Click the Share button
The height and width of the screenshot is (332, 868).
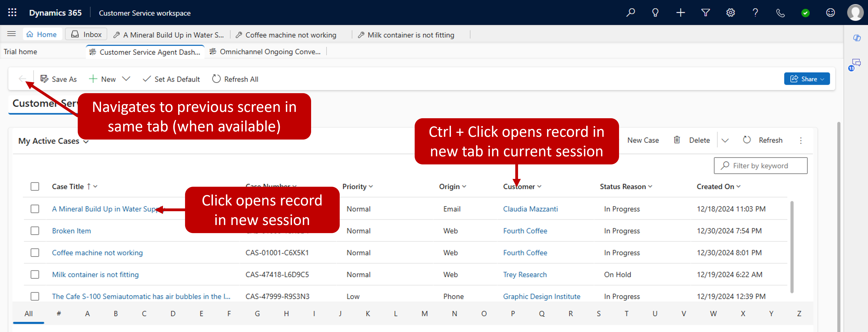pos(807,79)
